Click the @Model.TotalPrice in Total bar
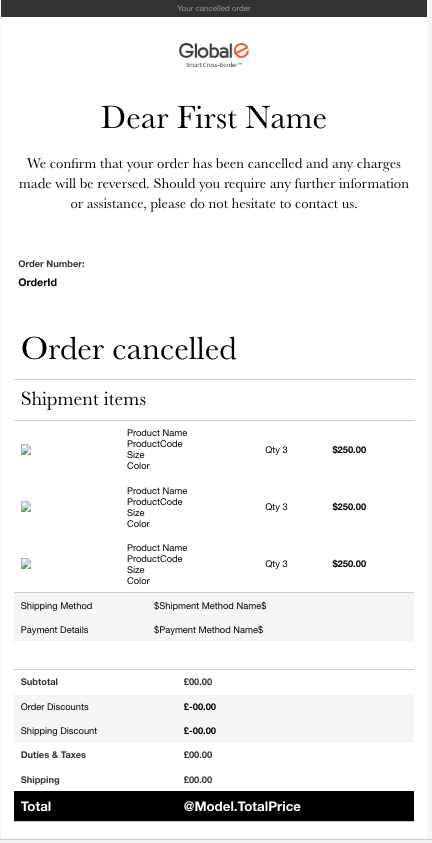 (x=242, y=806)
